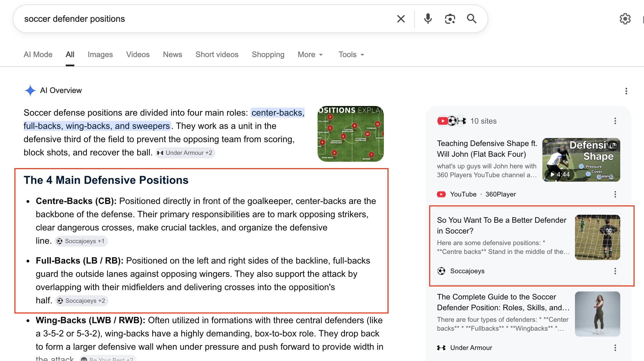The width and height of the screenshot is (644, 361).
Task: Click Soccajoeys soccer ball favicon in sidebar
Action: pyautogui.click(x=441, y=271)
